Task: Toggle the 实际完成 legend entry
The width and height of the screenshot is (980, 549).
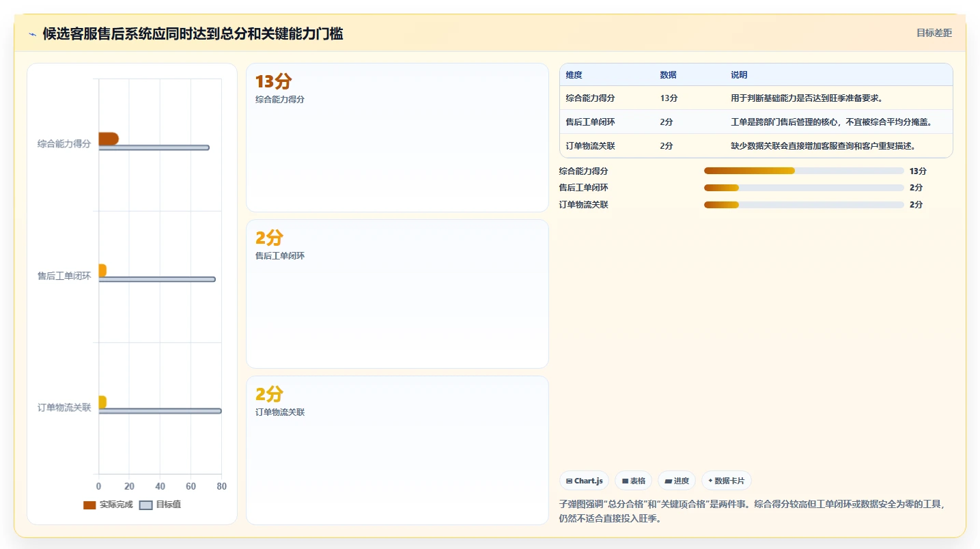Action: click(x=108, y=505)
